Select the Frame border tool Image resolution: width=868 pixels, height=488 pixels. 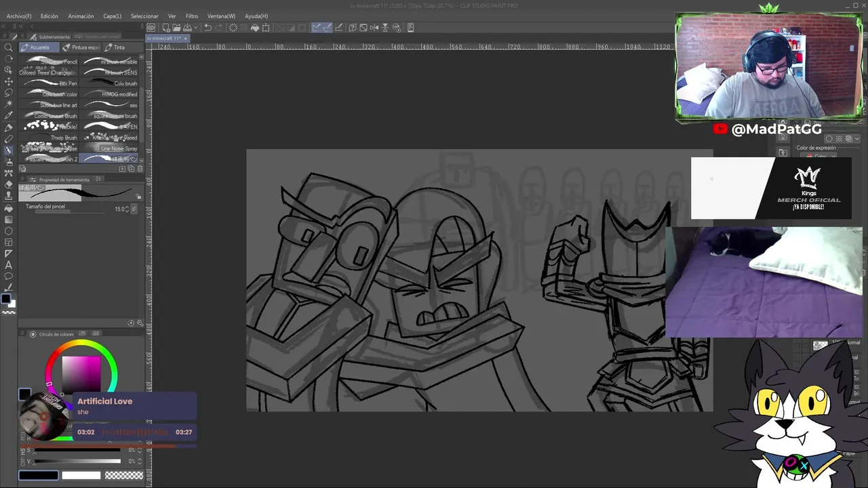[x=9, y=243]
